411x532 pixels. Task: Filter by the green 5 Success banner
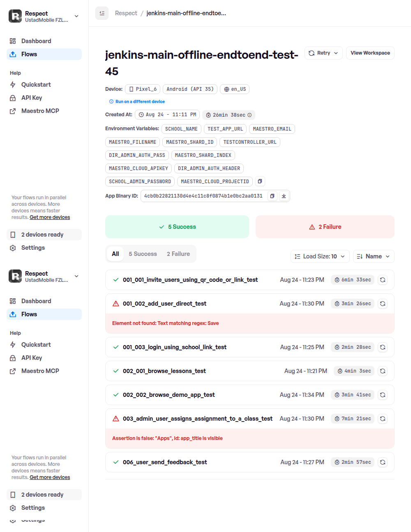tap(177, 227)
